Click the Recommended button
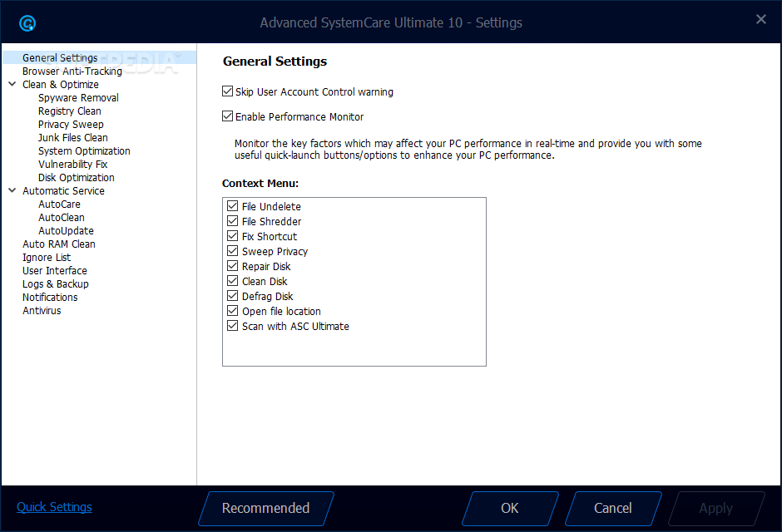The image size is (782, 532). point(266,509)
